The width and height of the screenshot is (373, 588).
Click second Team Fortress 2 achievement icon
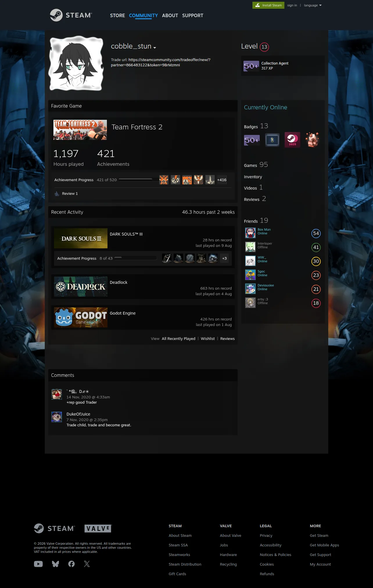point(175,180)
